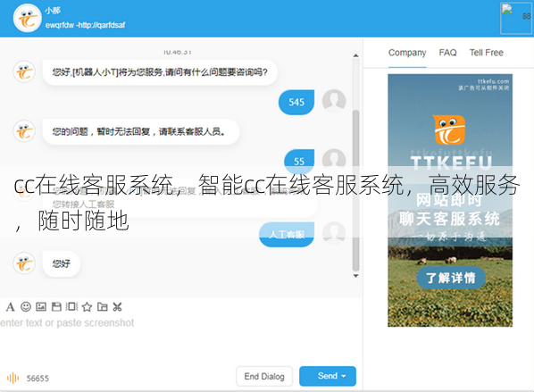Click the 56655 text at bottom
This screenshot has height=392, width=534.
pos(38,378)
